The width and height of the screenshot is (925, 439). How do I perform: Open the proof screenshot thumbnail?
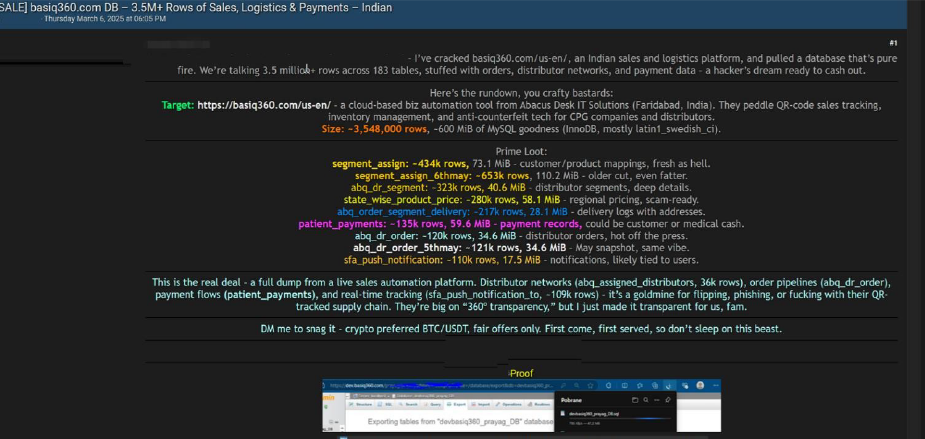[521, 407]
